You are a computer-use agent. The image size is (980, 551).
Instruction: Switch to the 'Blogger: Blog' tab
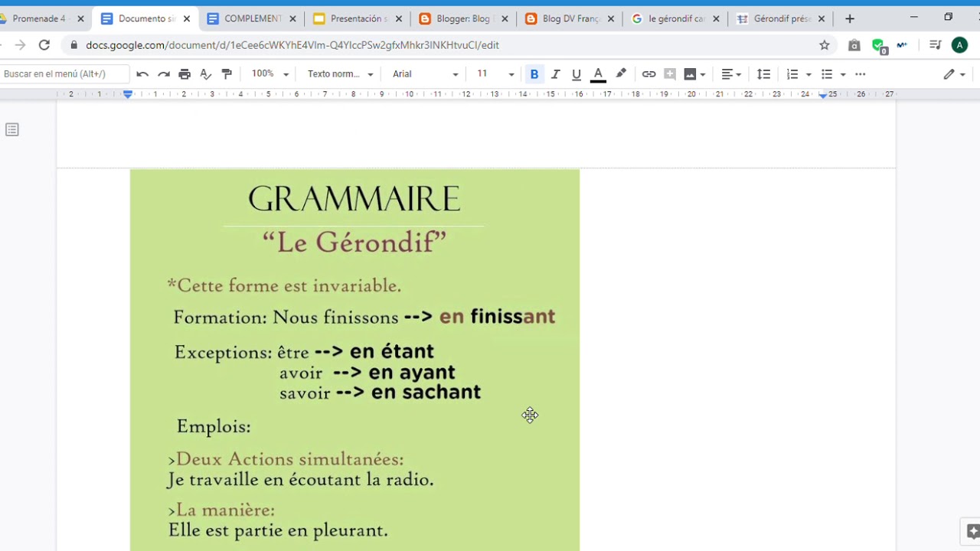coord(463,18)
